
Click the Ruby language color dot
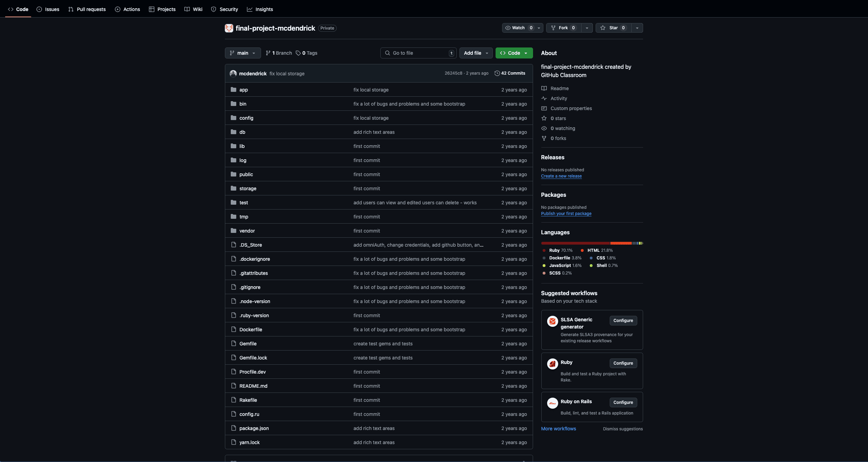click(544, 250)
